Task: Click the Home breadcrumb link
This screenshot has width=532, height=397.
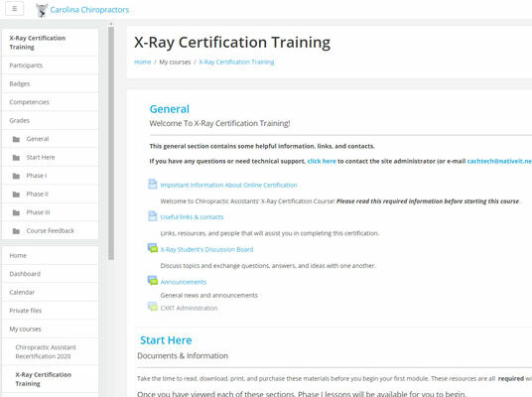Action: click(x=143, y=63)
